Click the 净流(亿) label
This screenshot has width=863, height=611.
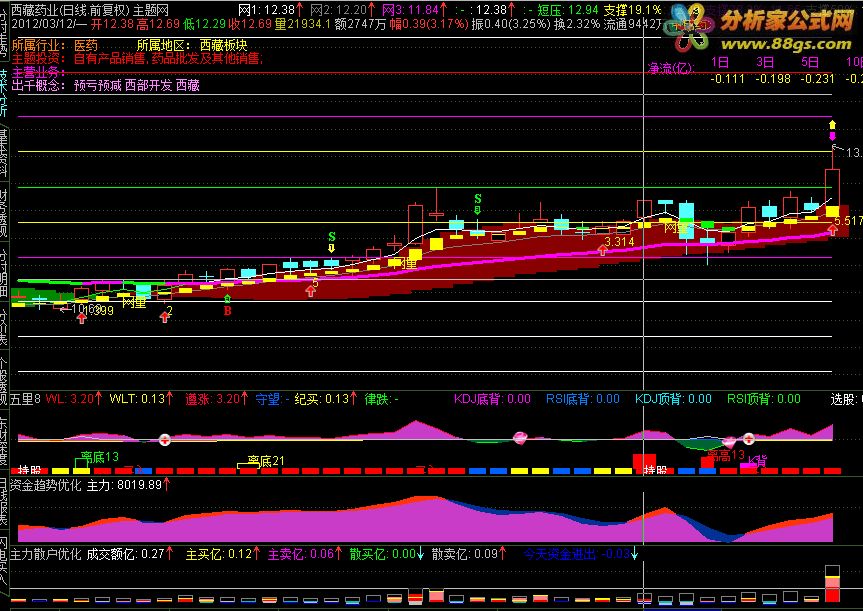(671, 68)
